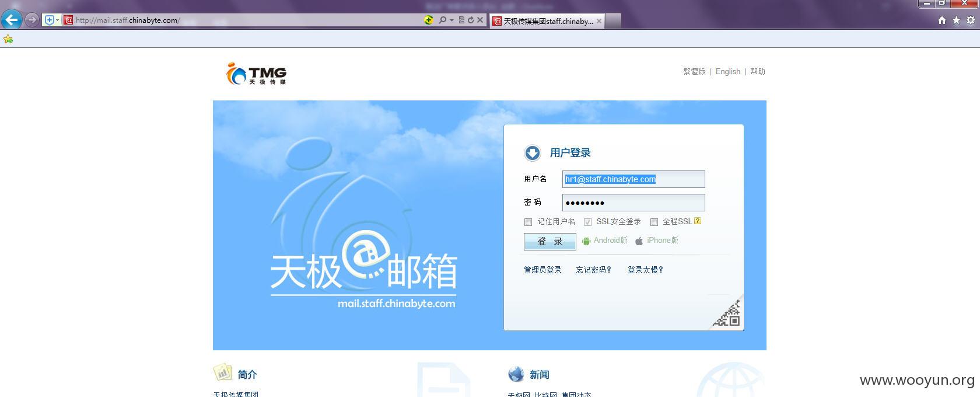Click the 登录太慢? link
Screen dimensions: 980x397
click(x=645, y=270)
